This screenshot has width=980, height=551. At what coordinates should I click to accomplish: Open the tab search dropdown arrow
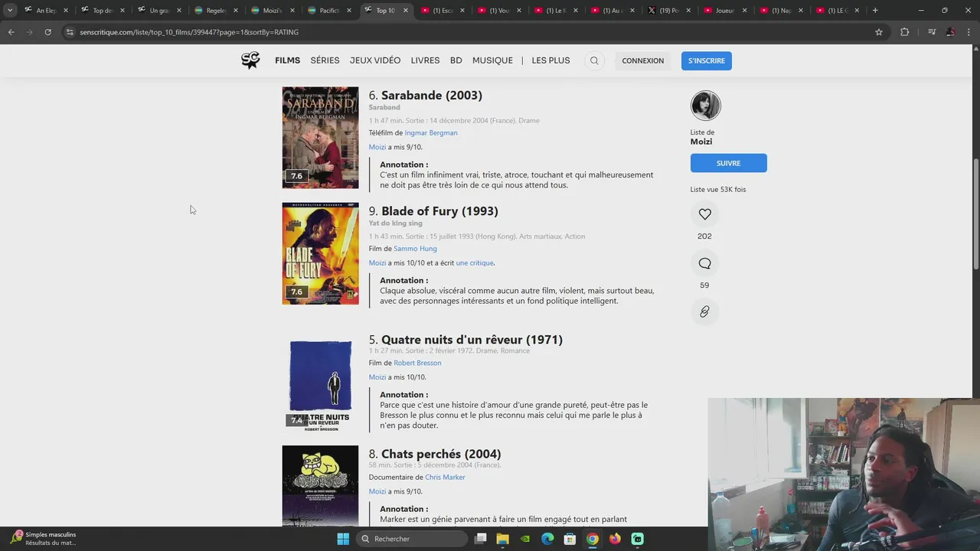10,10
